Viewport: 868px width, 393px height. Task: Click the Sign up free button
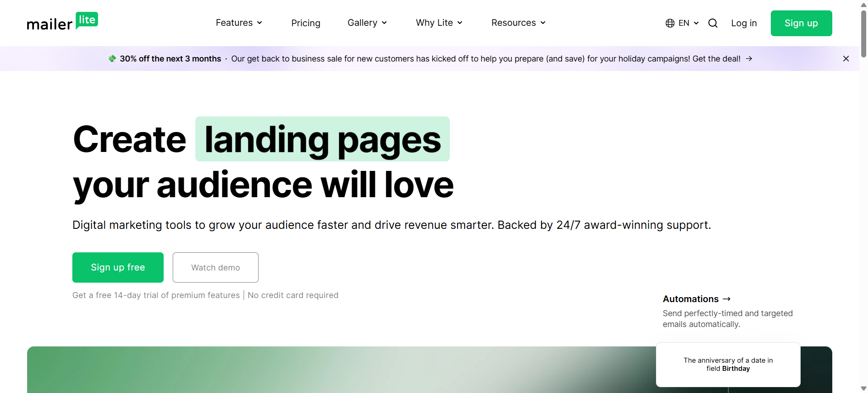click(118, 267)
